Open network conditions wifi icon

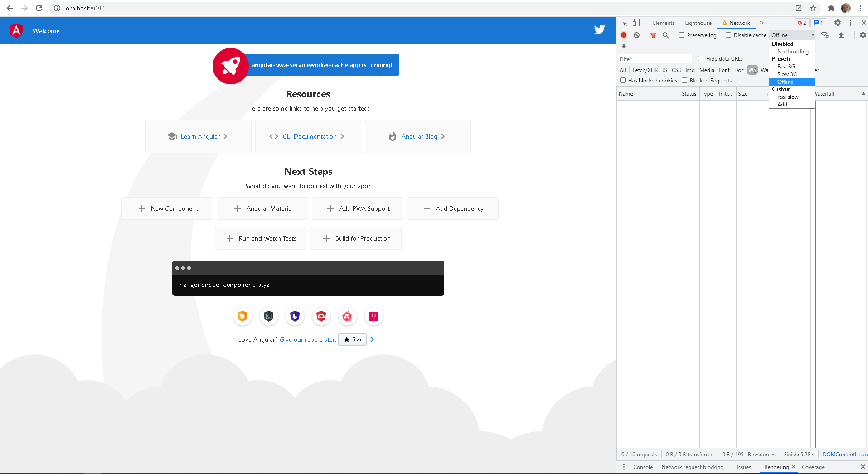[x=825, y=35]
